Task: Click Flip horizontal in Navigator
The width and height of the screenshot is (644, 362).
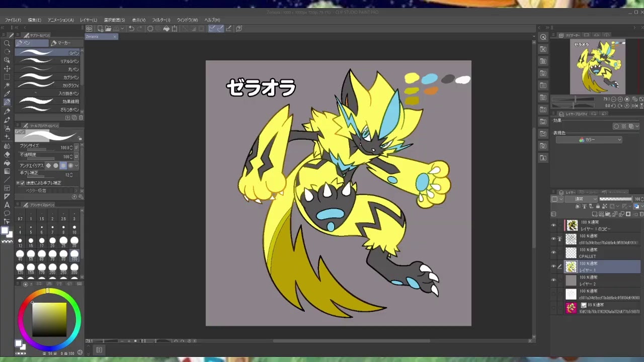Action: coord(634,106)
